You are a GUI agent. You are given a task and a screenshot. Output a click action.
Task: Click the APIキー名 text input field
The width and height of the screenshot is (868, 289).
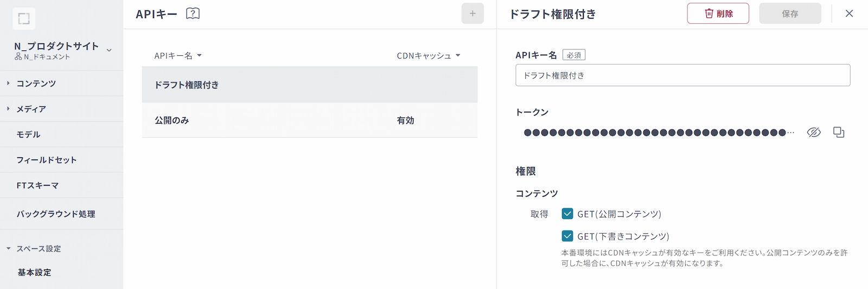[682, 75]
